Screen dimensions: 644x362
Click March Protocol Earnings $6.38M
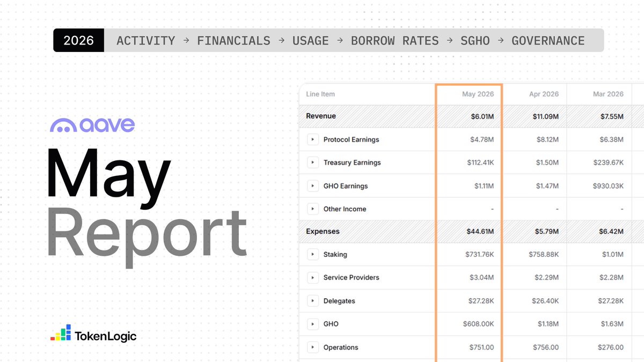[x=611, y=139]
